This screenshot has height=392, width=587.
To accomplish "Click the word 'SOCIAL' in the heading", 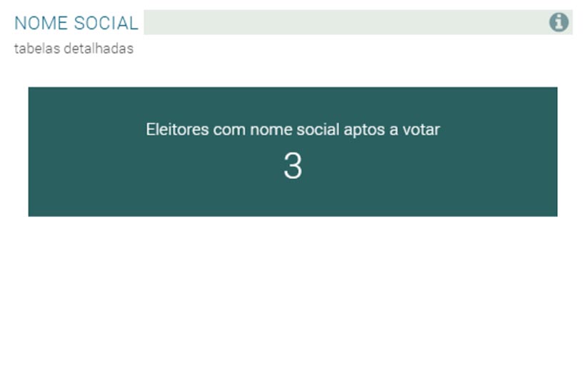I will [x=107, y=23].
